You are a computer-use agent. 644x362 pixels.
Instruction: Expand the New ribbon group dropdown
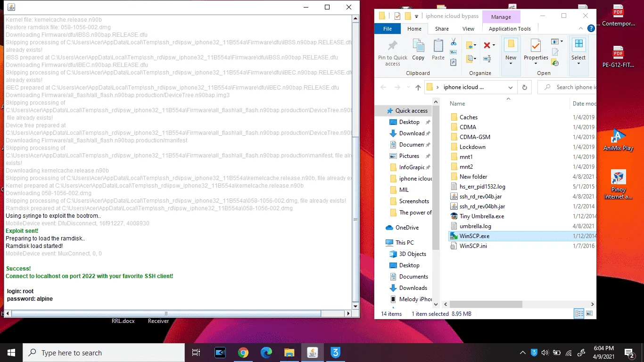point(511,64)
